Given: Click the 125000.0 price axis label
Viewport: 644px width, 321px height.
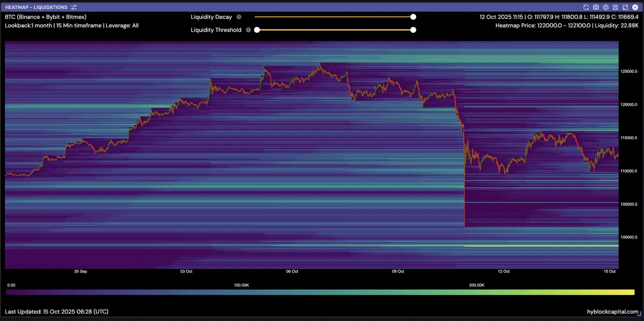Looking at the screenshot, I should pyautogui.click(x=629, y=72).
